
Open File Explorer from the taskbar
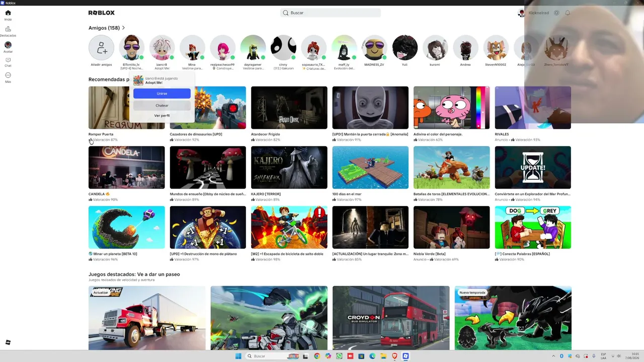pyautogui.click(x=383, y=356)
